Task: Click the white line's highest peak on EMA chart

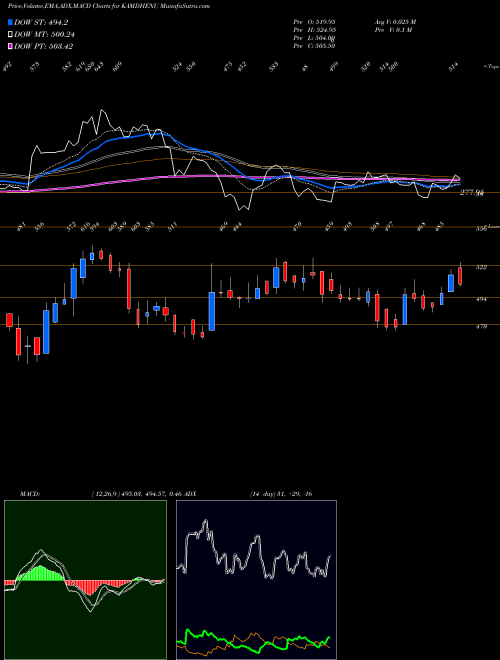Action: click(101, 111)
